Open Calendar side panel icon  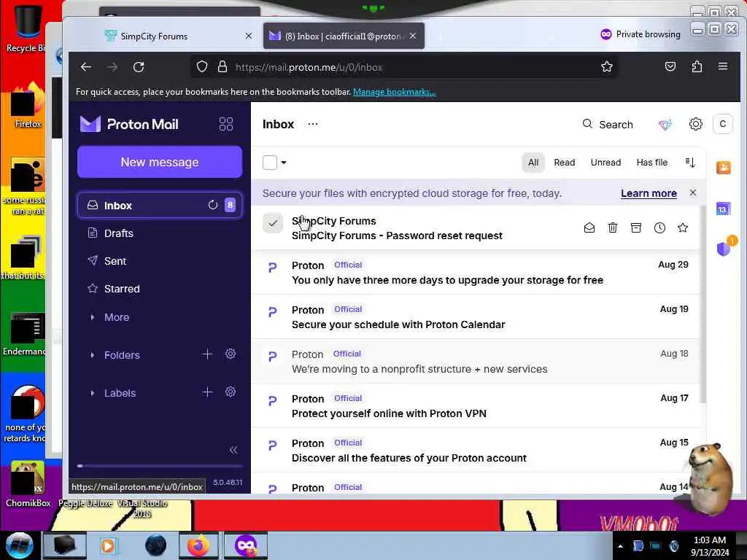(x=723, y=209)
